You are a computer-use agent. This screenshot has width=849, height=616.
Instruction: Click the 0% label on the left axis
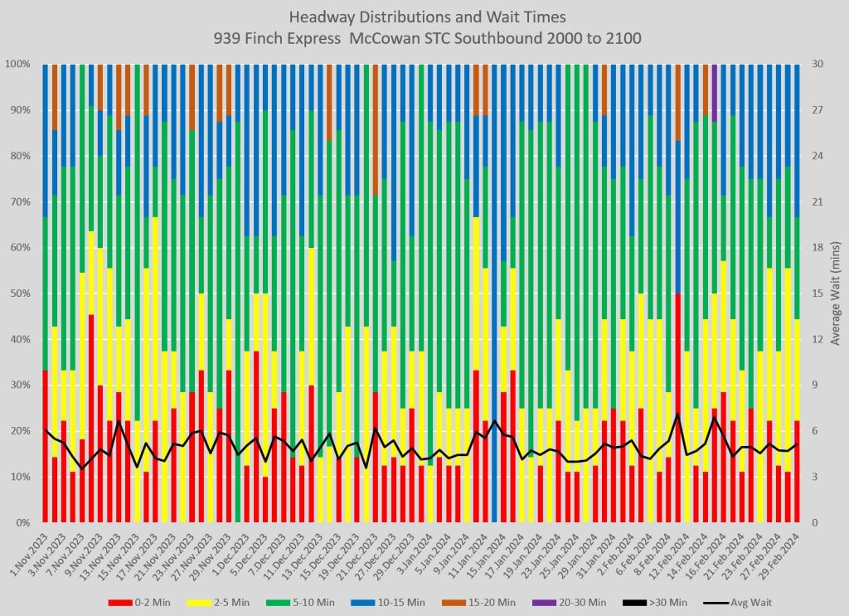pos(25,523)
